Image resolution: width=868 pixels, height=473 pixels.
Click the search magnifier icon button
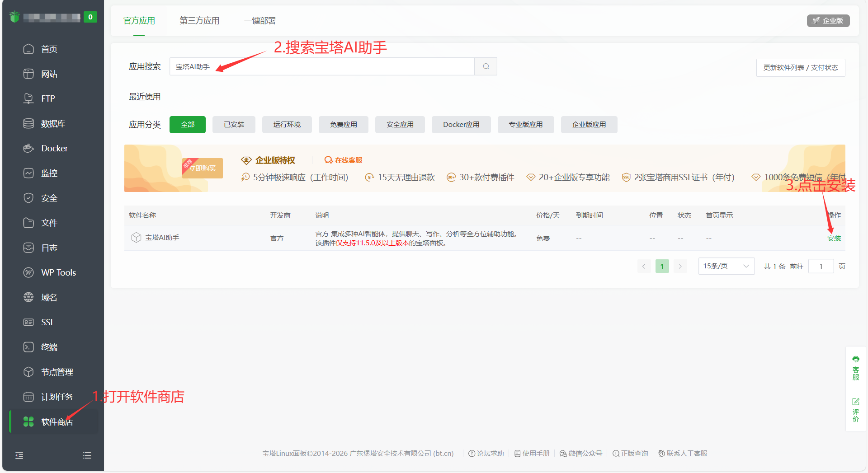click(486, 66)
